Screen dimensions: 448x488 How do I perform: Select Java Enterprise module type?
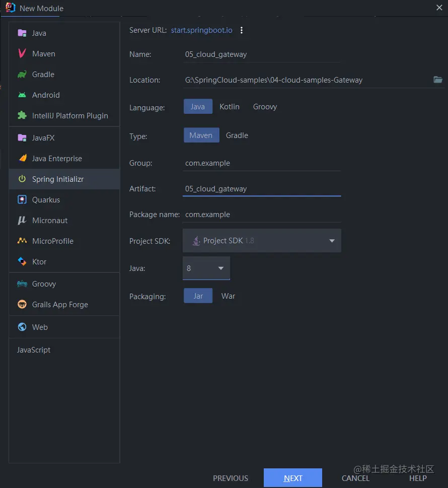point(57,159)
